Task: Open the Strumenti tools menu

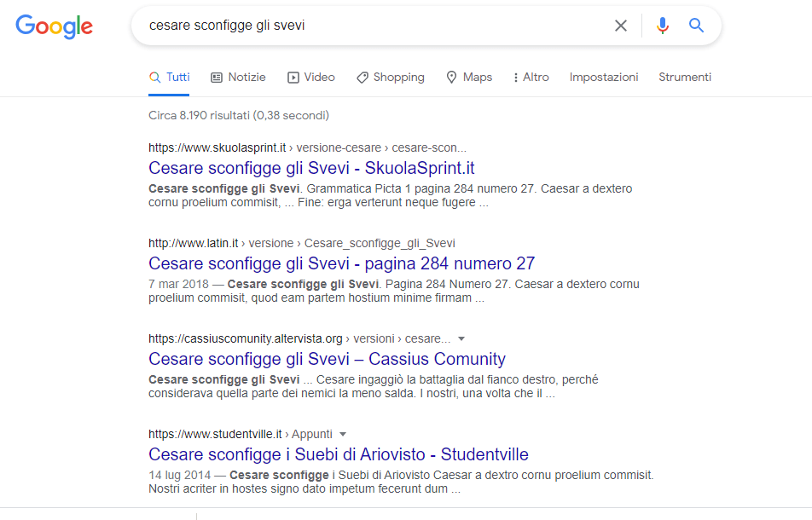Action: 684,77
